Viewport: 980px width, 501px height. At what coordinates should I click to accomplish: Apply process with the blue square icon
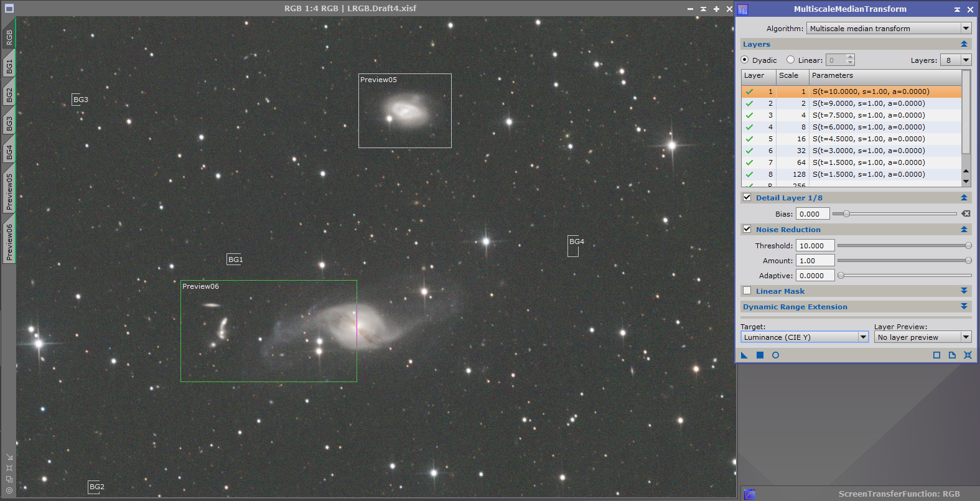[x=760, y=355]
